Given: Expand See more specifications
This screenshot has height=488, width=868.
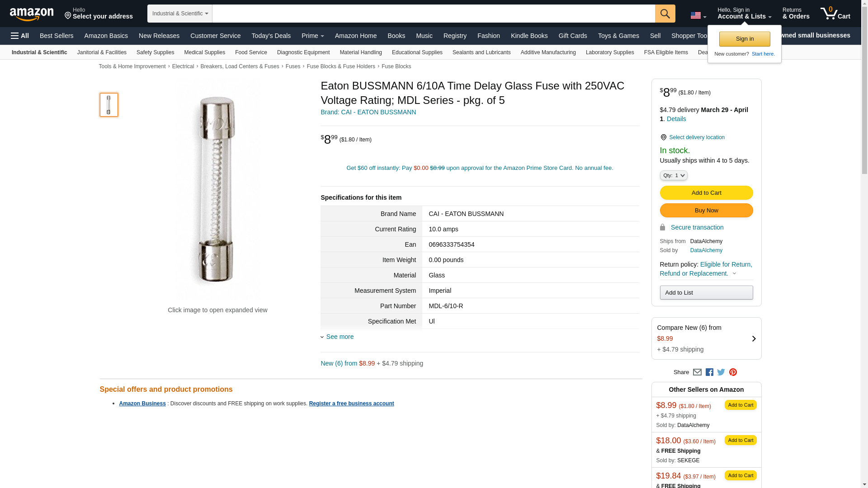Looking at the screenshot, I should click(x=337, y=337).
